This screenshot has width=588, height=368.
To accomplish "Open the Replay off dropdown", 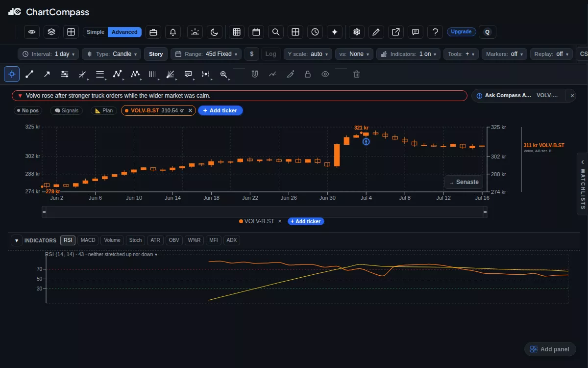I will tap(551, 54).
